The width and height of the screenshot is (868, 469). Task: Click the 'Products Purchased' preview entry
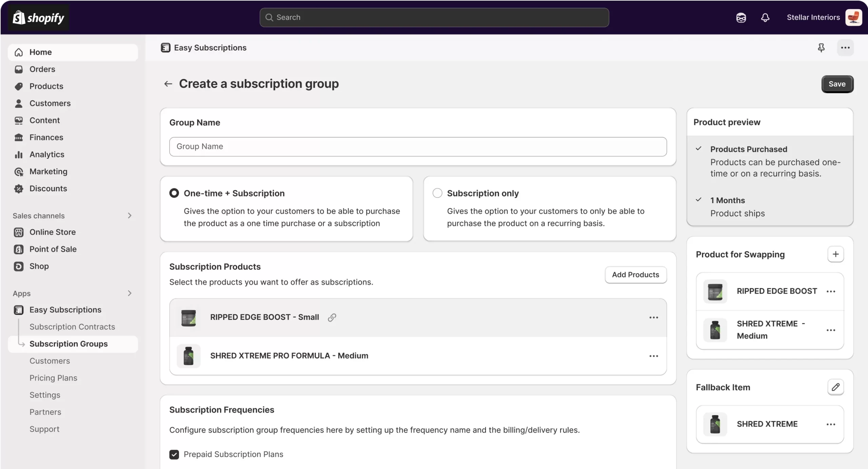[x=749, y=149]
